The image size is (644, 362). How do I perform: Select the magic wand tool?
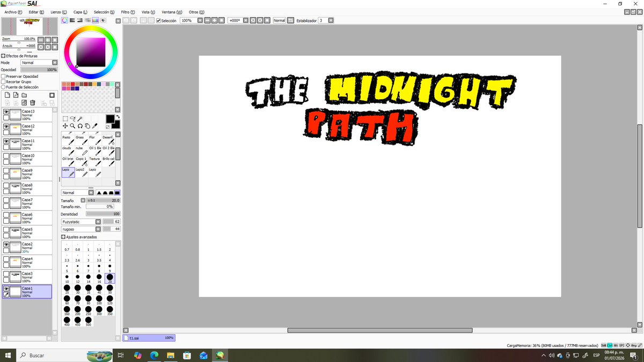pyautogui.click(x=80, y=119)
